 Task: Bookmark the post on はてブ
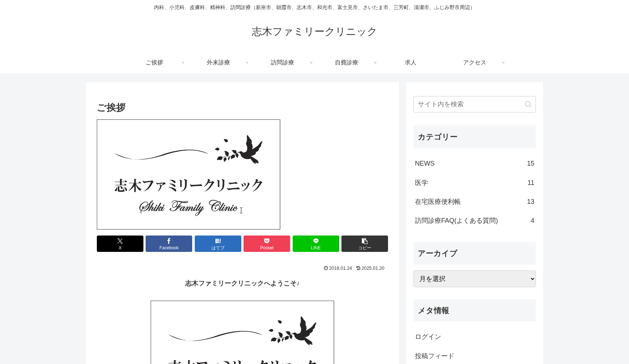coord(218,244)
